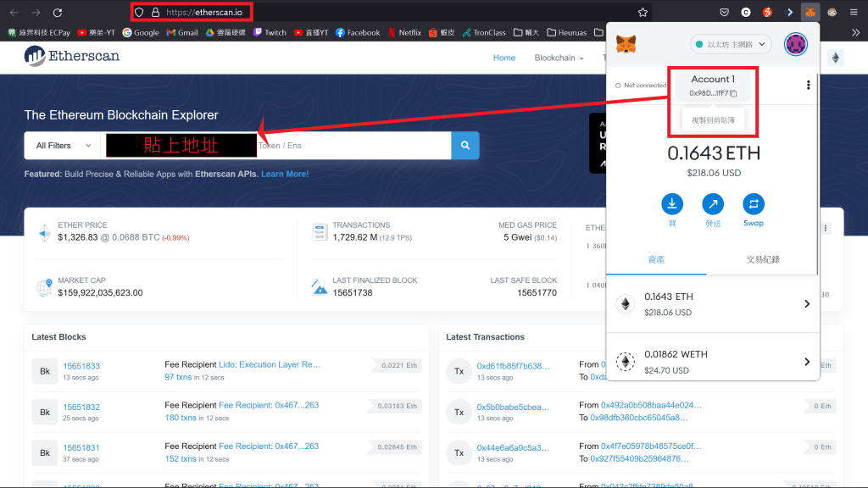Open the WETH asset row chevron
868x488 pixels.
point(807,362)
